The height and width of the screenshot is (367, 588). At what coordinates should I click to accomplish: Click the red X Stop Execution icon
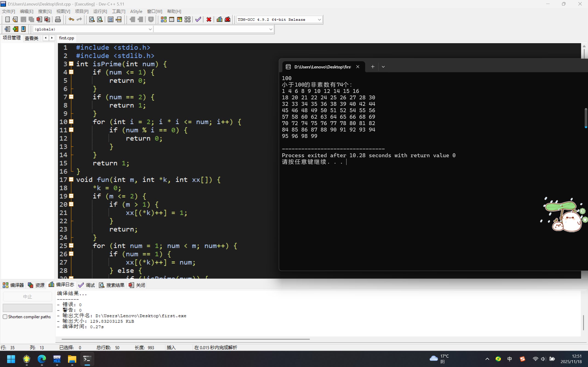[x=209, y=20]
